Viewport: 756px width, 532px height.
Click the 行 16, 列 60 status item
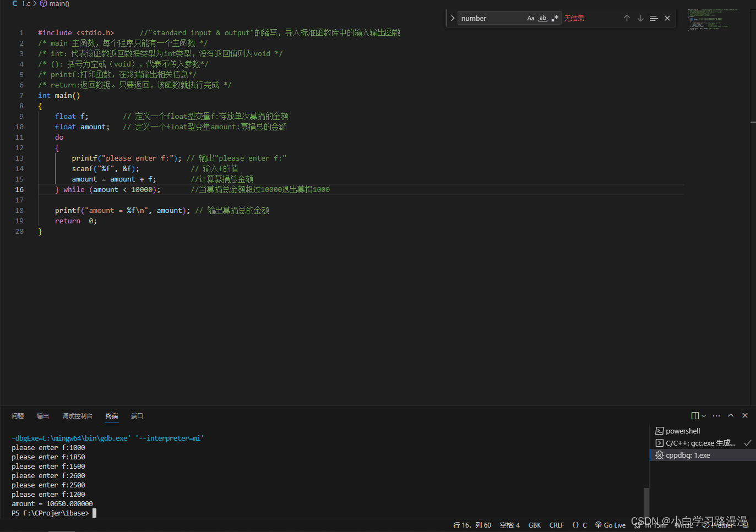click(472, 525)
